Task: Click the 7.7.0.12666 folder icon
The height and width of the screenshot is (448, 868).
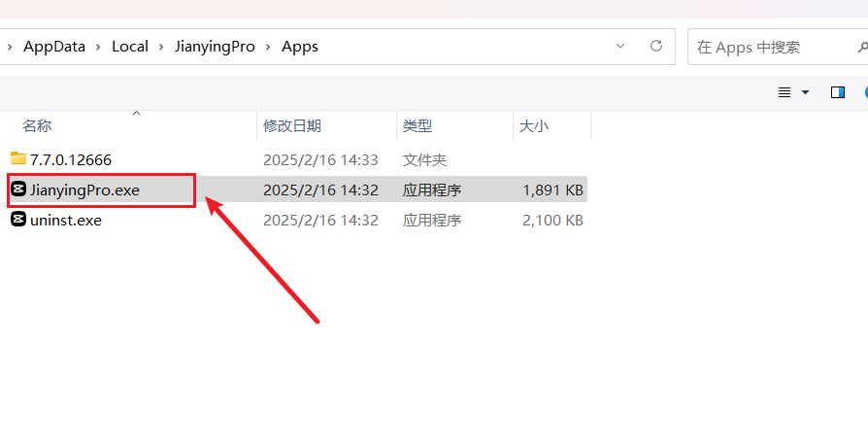Action: click(x=18, y=158)
